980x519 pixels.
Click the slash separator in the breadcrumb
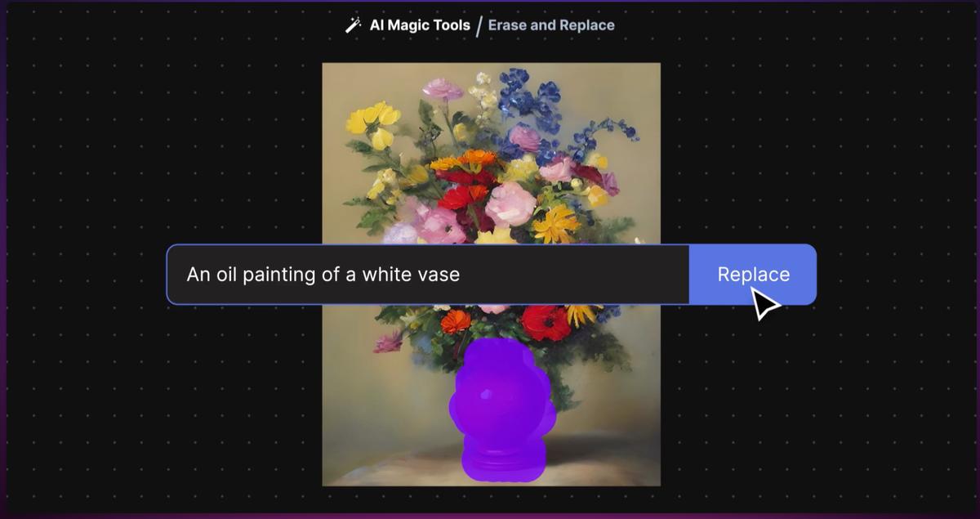coord(479,25)
